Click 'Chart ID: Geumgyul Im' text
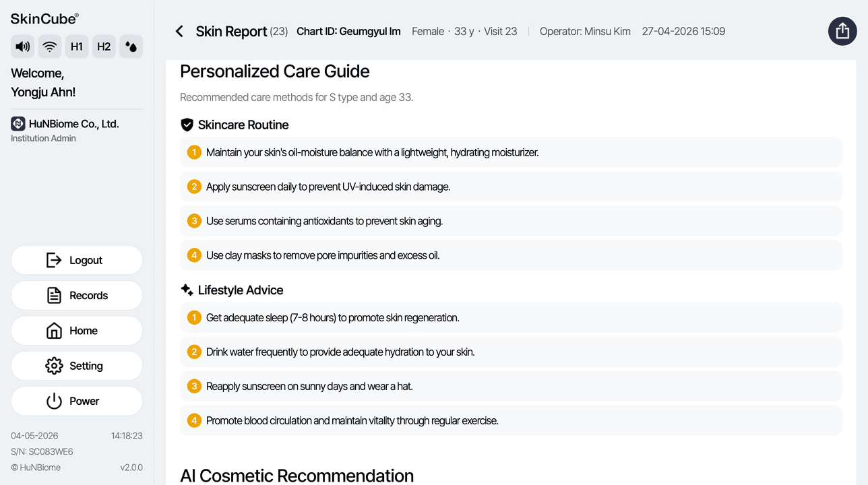 click(348, 31)
